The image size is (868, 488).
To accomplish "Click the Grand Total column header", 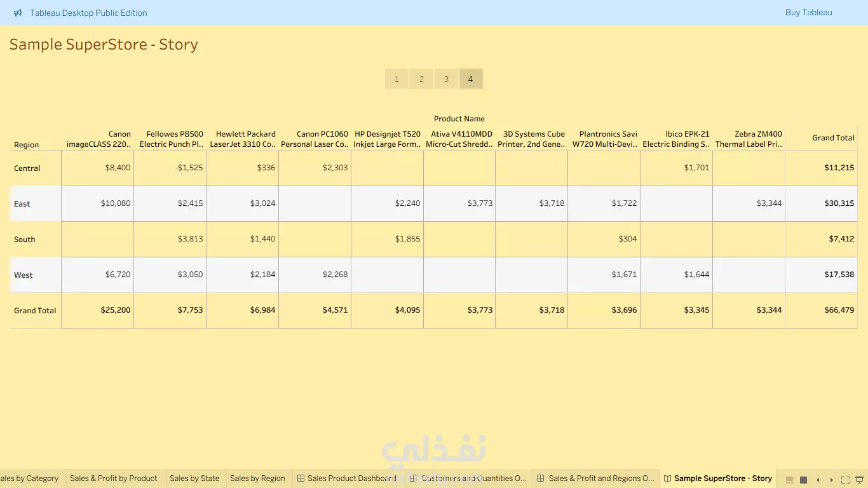I will tap(833, 138).
